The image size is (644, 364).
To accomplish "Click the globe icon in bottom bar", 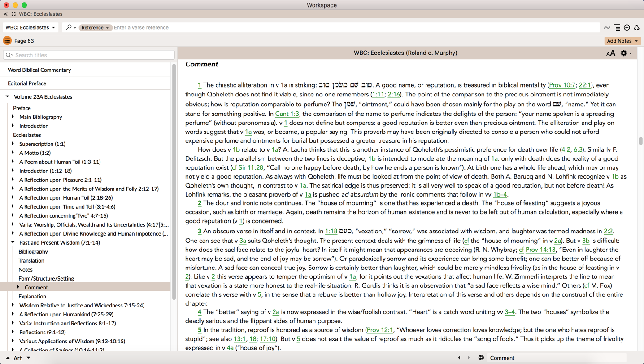I will [x=481, y=358].
